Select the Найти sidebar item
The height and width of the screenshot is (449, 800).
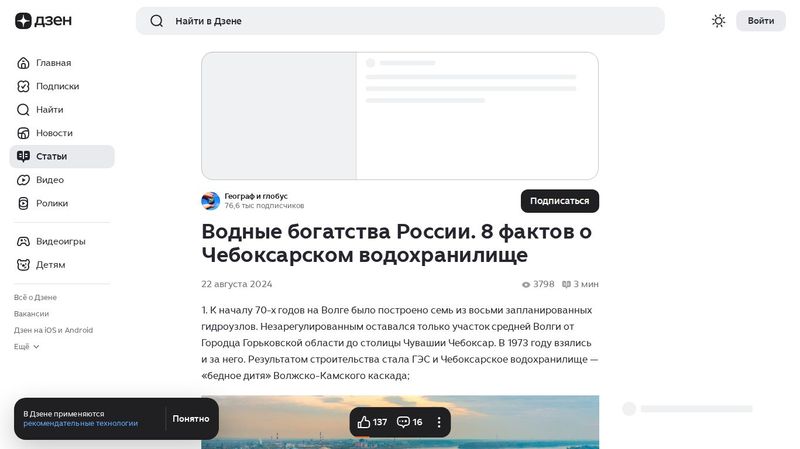pos(49,110)
